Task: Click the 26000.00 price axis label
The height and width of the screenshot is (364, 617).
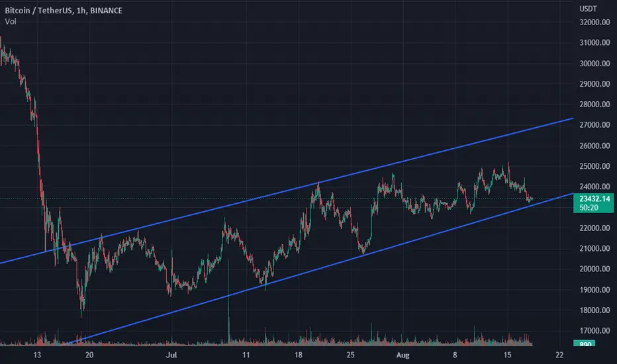Action: (594, 146)
